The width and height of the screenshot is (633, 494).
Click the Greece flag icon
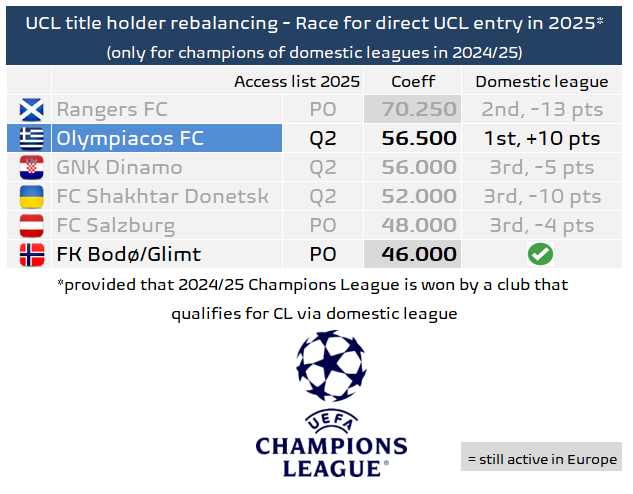[x=31, y=138]
